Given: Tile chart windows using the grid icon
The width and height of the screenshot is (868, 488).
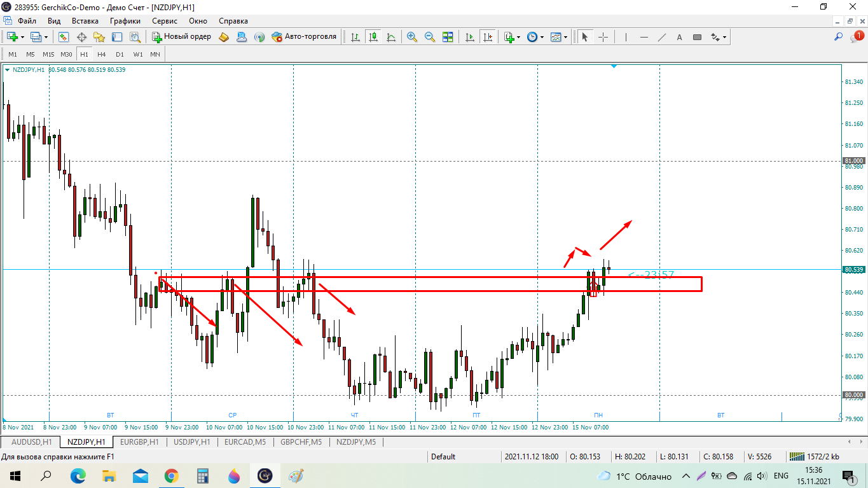Looking at the screenshot, I should [448, 37].
